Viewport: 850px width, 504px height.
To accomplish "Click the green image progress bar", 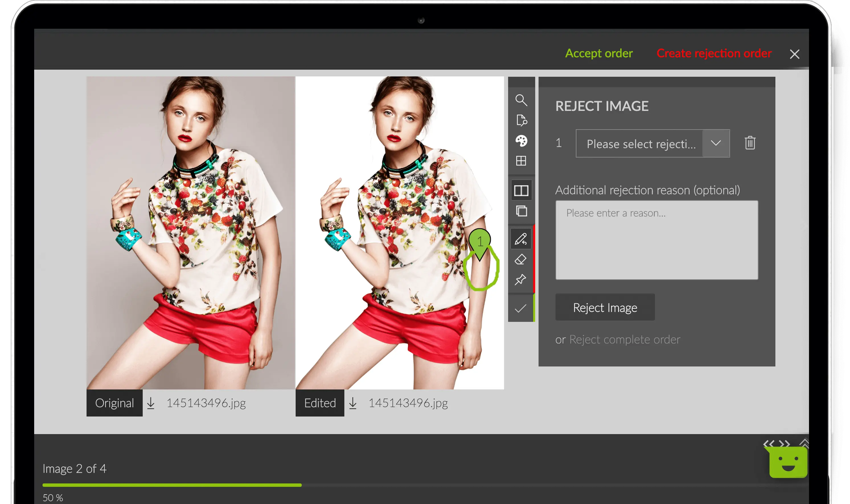I will coord(172,485).
